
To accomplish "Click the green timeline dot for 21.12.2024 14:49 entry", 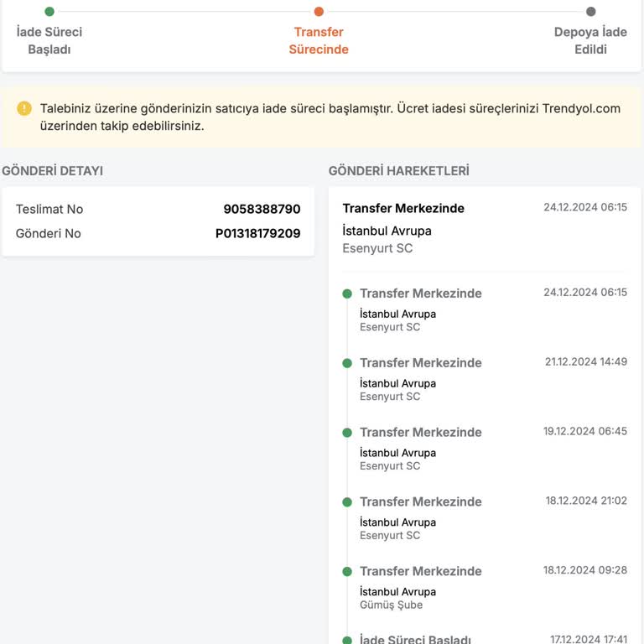I will (x=347, y=363).
